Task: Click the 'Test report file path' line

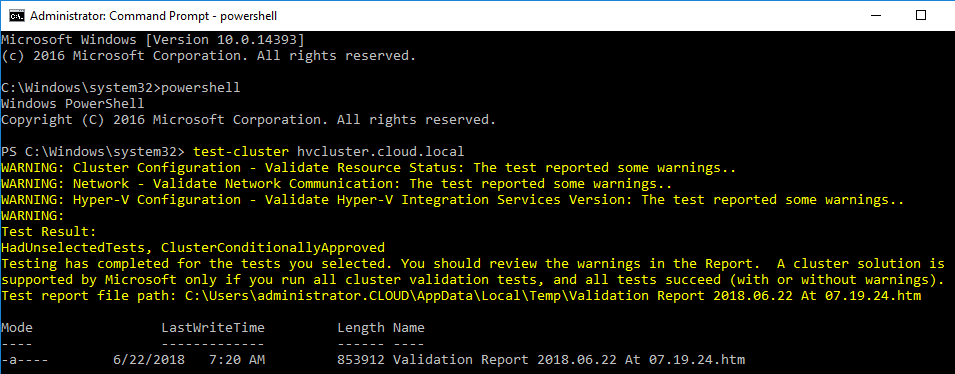Action: point(460,296)
